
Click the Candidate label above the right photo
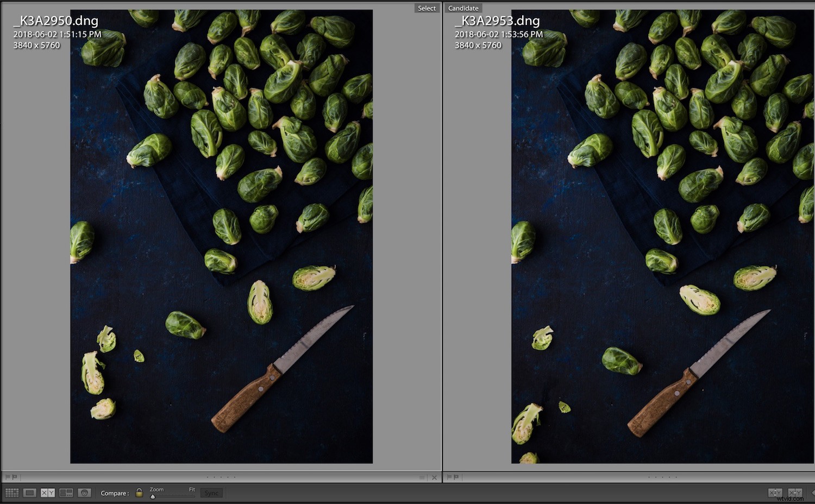pyautogui.click(x=463, y=8)
